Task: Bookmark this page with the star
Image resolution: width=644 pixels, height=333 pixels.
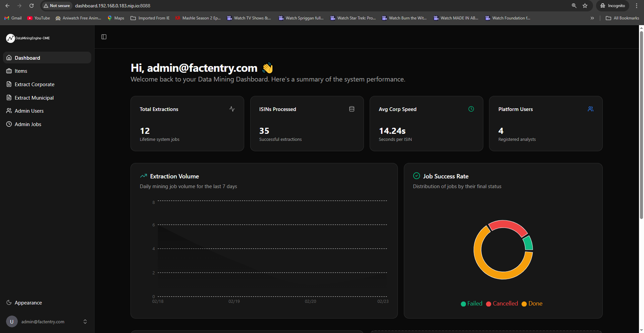Action: point(585,6)
